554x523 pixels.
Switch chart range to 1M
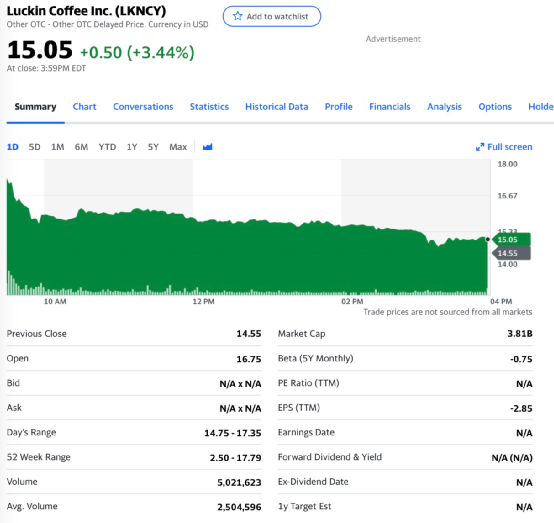click(x=58, y=147)
